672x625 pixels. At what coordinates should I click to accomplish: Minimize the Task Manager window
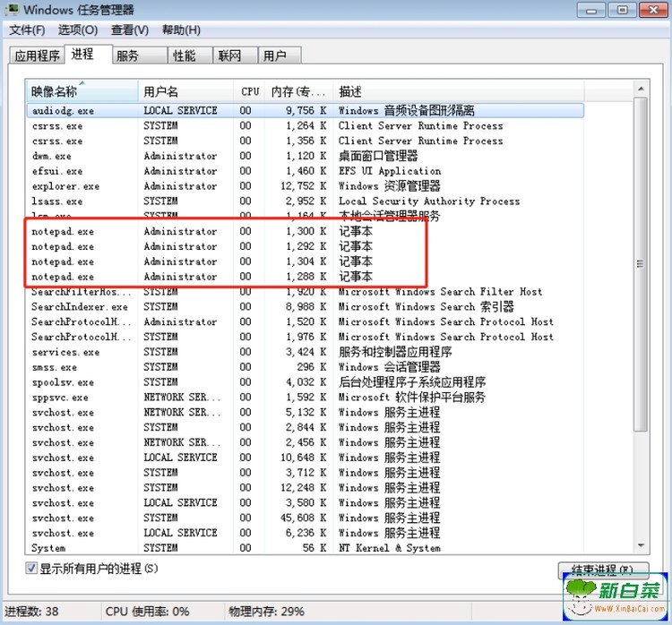[591, 10]
